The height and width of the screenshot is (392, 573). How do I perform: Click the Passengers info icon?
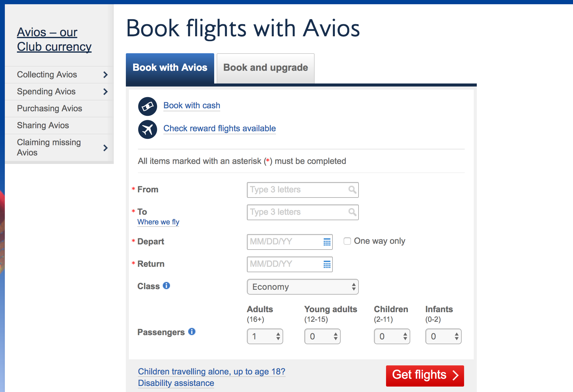[x=192, y=332]
